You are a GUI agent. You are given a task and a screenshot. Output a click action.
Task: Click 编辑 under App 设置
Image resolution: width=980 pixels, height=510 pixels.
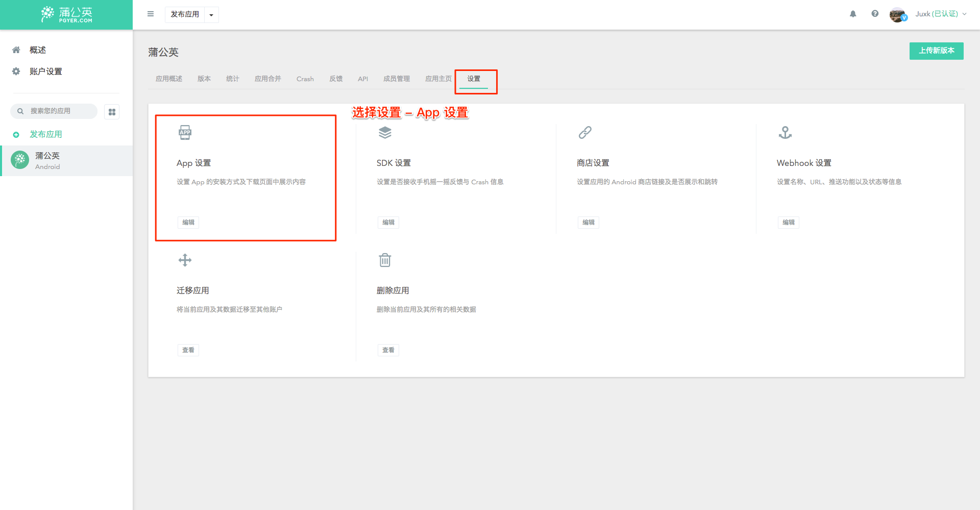(188, 223)
